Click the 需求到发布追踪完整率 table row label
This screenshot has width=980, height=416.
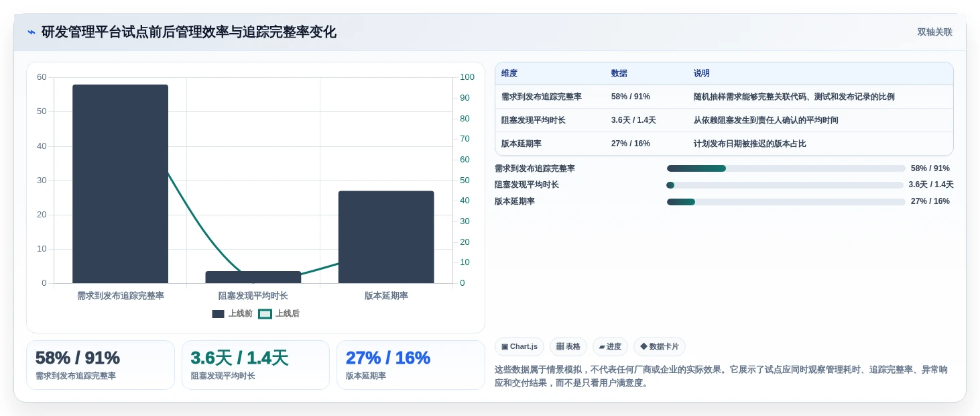click(542, 97)
